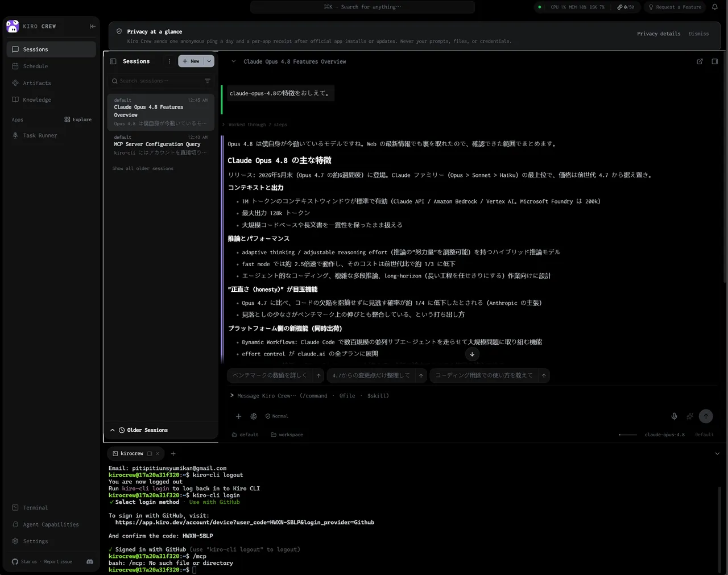Open the session list filter icon
Viewport: 728px width, 575px height.
[208, 81]
